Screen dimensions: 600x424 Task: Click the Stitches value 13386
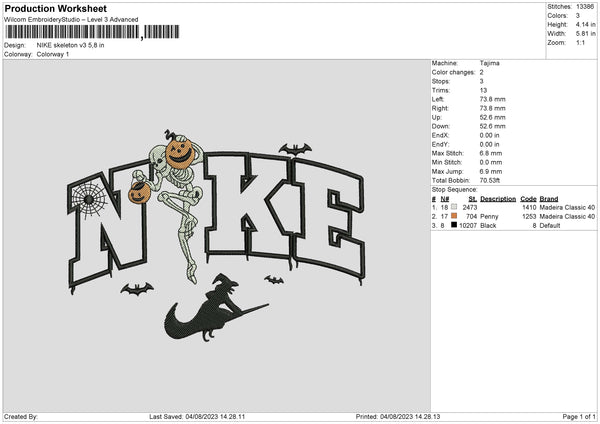[585, 7]
